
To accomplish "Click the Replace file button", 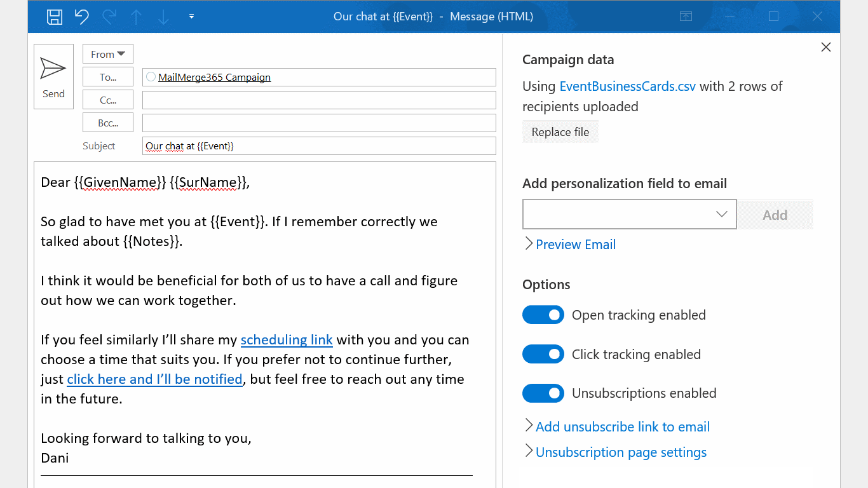I will (x=560, y=132).
